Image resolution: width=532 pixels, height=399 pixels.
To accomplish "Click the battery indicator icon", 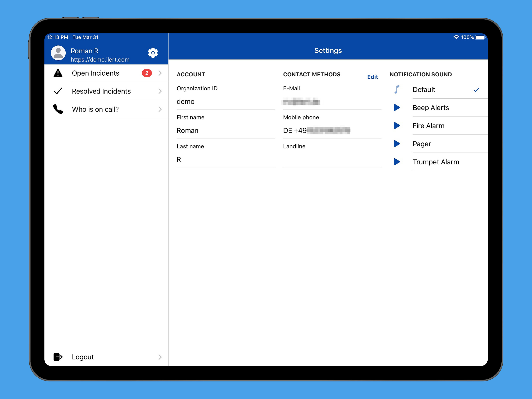I will point(480,37).
